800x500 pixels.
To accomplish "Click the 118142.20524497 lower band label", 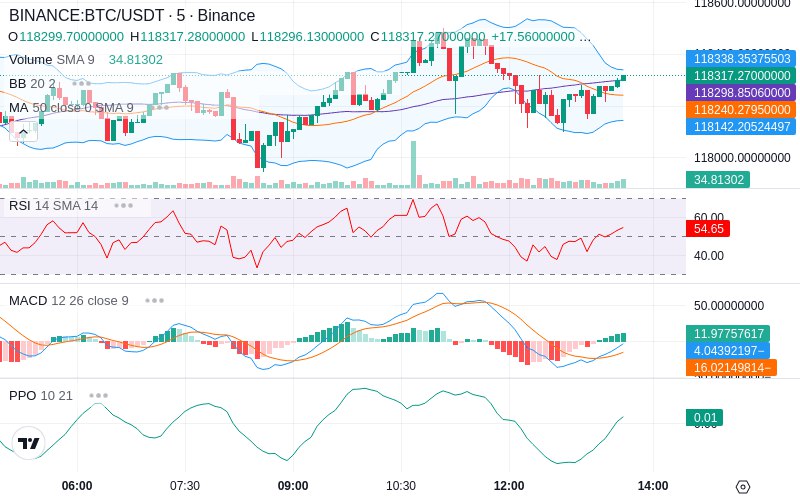I will [x=741, y=127].
